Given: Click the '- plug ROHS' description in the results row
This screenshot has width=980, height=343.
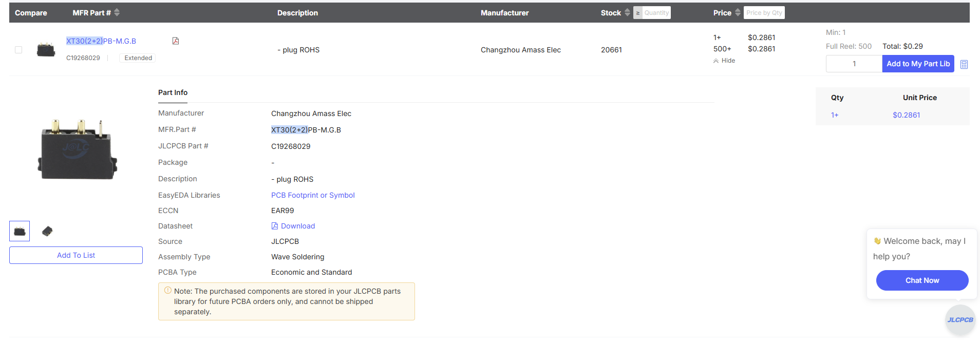Looking at the screenshot, I should tap(298, 50).
